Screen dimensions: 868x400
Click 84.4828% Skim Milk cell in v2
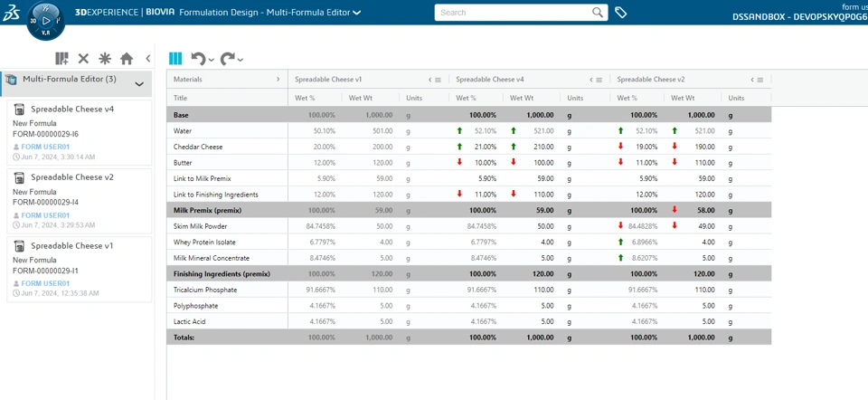click(x=643, y=226)
